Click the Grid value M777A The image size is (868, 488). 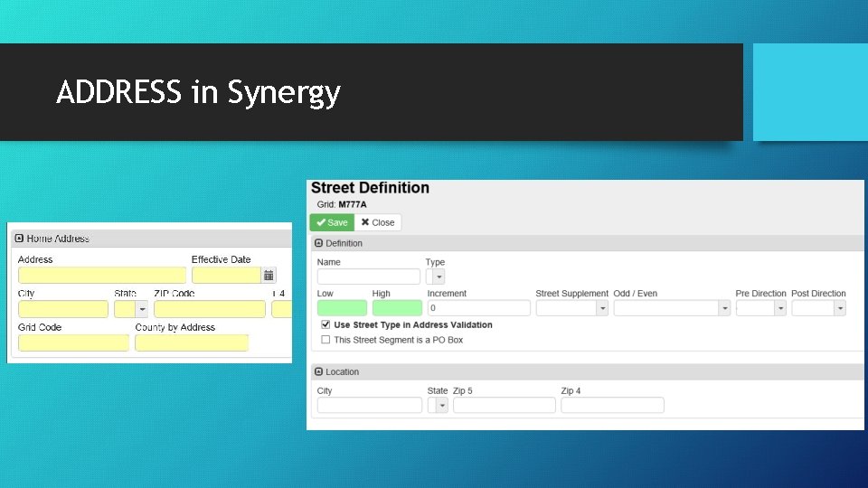353,204
